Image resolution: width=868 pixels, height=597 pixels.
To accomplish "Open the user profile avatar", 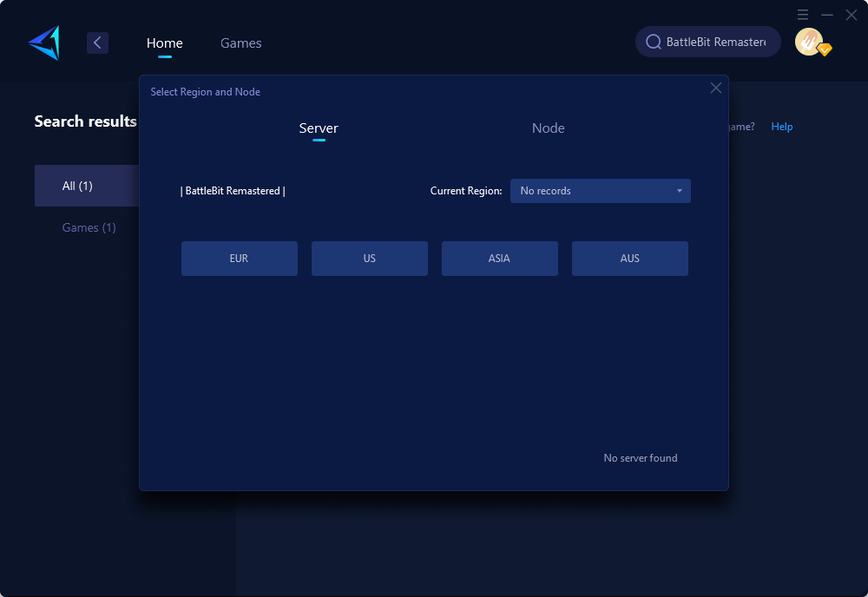I will 809,42.
